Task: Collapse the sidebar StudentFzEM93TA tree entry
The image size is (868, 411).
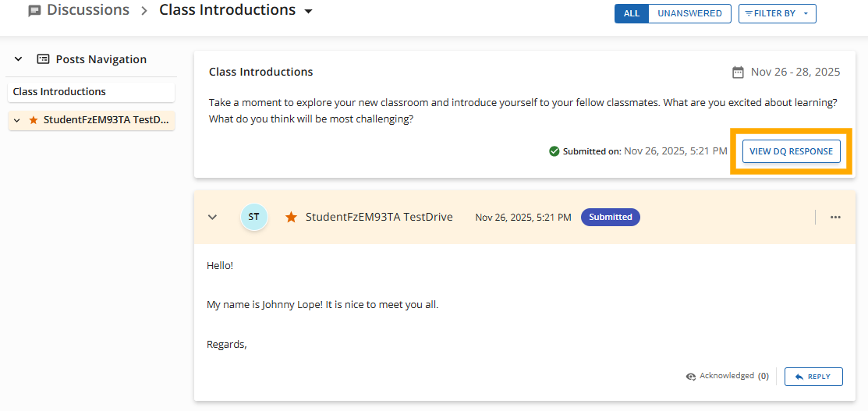Action: point(16,120)
